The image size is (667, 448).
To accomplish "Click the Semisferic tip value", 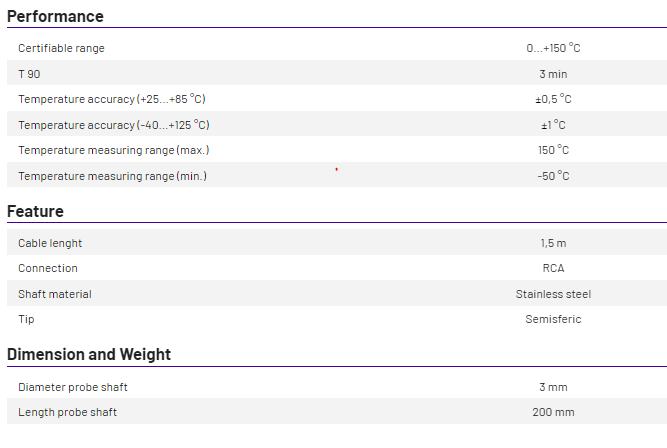I will [553, 319].
